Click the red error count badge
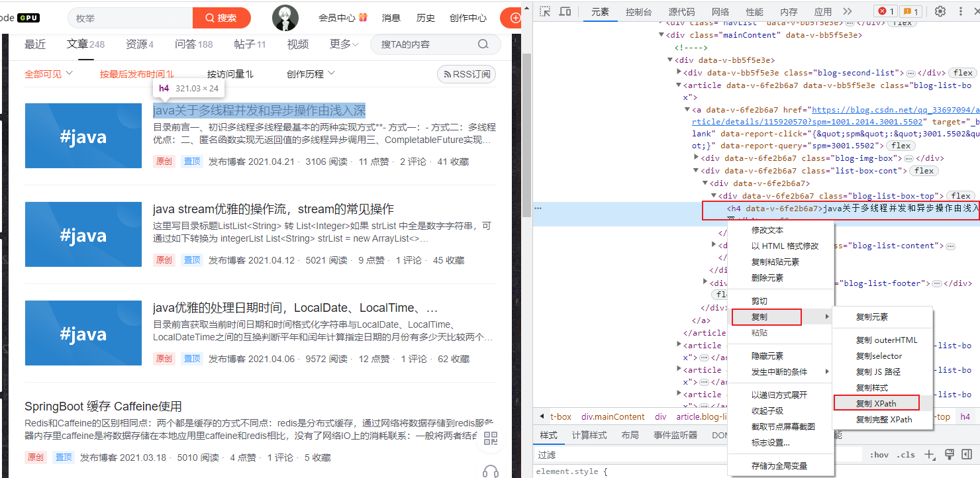The width and height of the screenshot is (980, 478). pyautogui.click(x=885, y=11)
